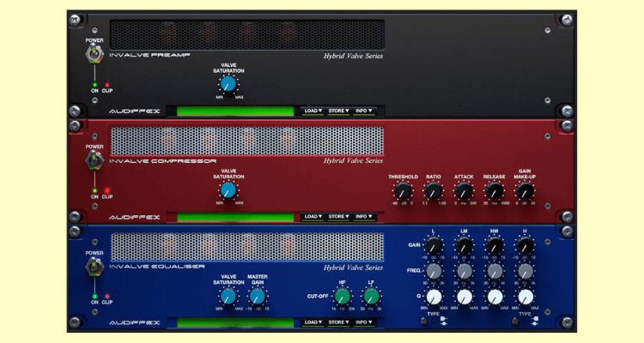Image resolution: width=644 pixels, height=343 pixels.
Task: Click the Equaliser valve grille display
Action: coord(247,247)
